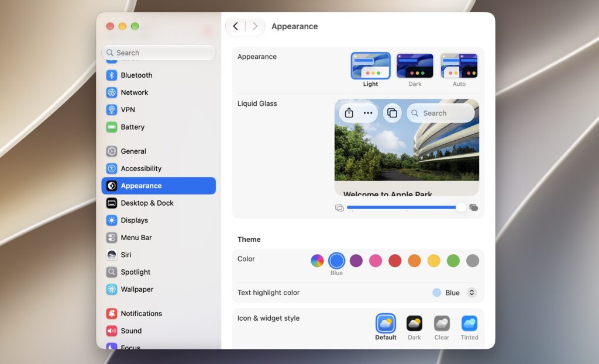Click the clear glass icon left of slider
Viewport: 599px width, 364px height.
(x=339, y=208)
